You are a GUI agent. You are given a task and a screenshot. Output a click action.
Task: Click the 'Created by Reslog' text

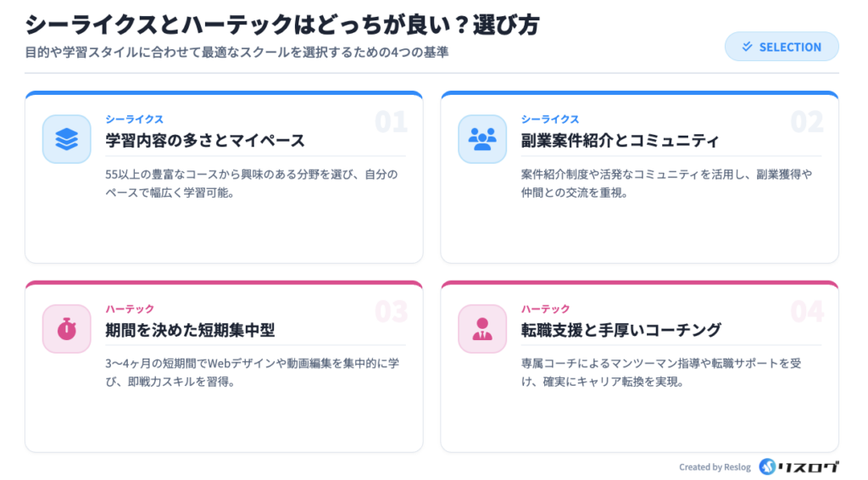[715, 467]
